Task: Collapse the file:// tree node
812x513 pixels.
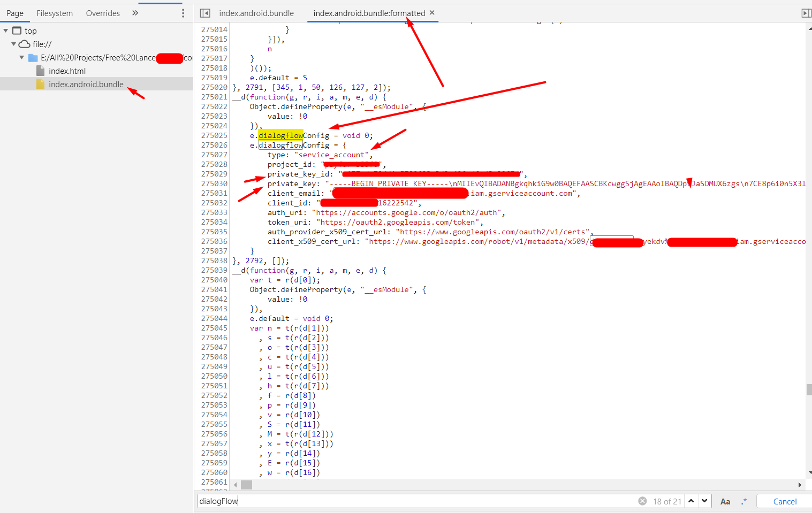Action: click(14, 44)
